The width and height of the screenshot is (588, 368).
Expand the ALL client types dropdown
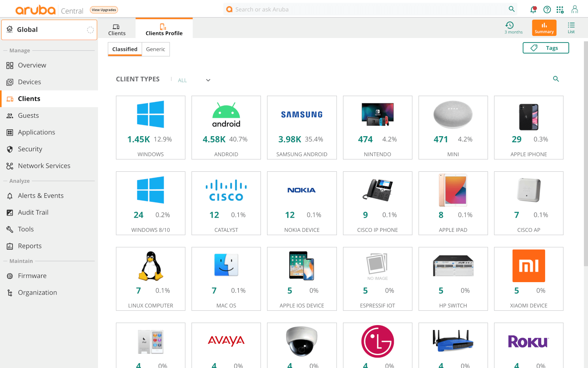(x=194, y=80)
